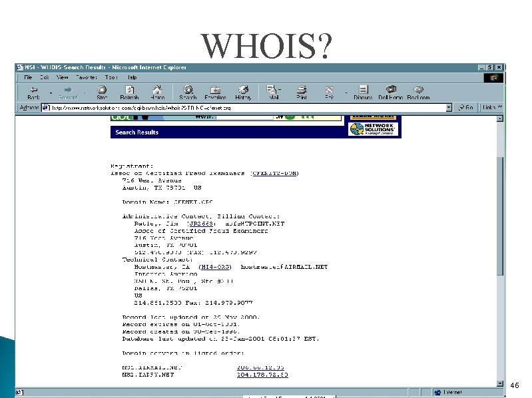This screenshot has width=532, height=398.
Task: Click the www domain search input field
Action: [x=244, y=117]
